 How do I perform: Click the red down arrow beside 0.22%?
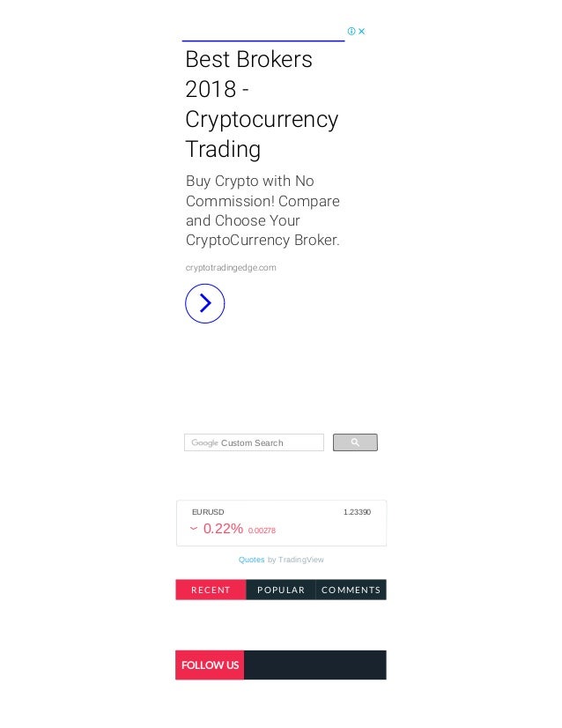tap(194, 528)
